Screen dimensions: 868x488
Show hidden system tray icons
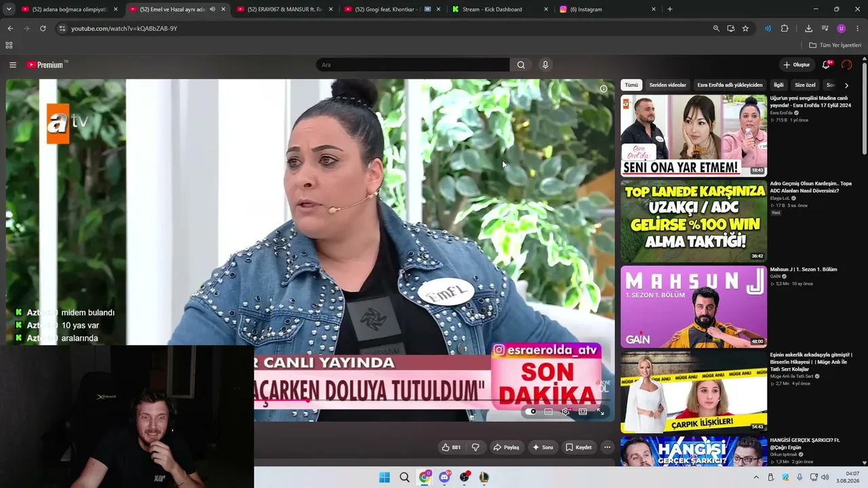pos(756,477)
